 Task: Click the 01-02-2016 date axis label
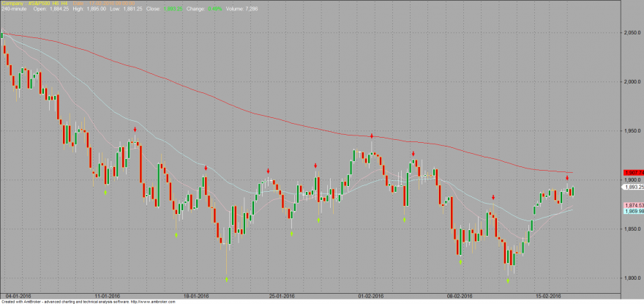point(371,296)
